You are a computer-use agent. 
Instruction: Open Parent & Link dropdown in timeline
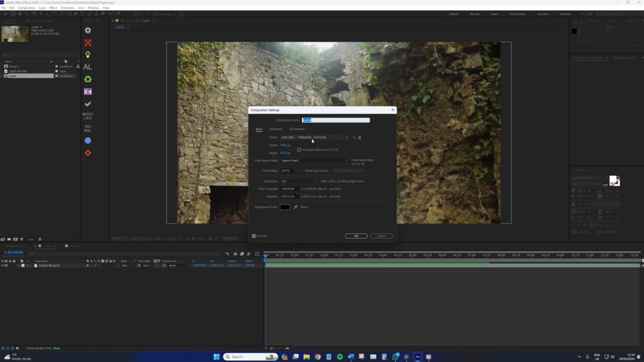(x=178, y=266)
